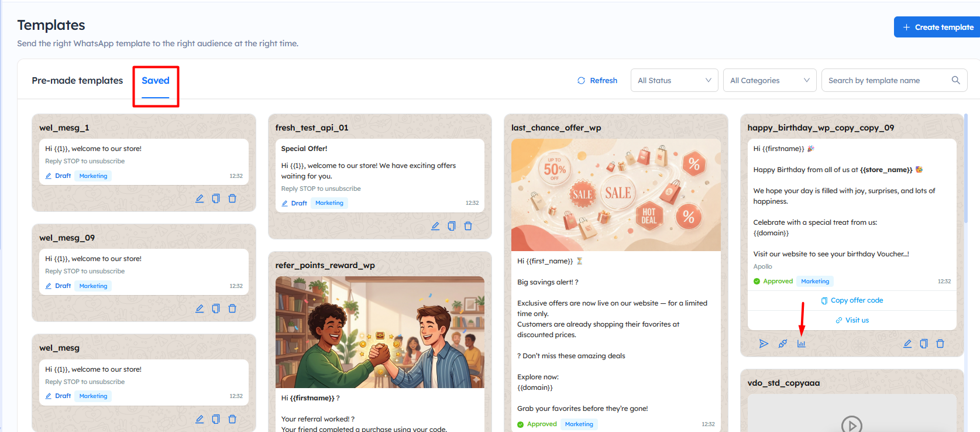Click the Visit us link

pos(852,320)
